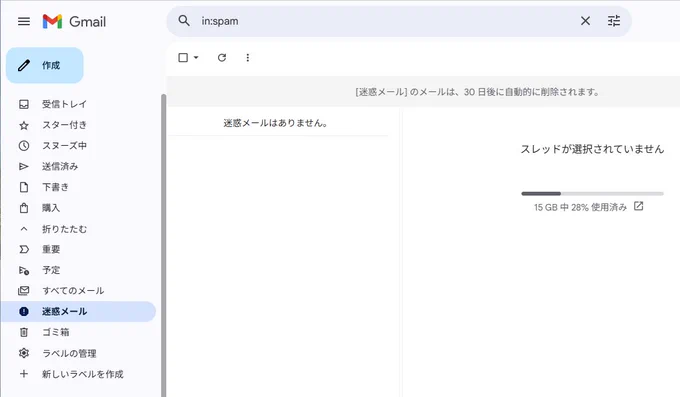Open the three-dot more options menu

click(248, 58)
